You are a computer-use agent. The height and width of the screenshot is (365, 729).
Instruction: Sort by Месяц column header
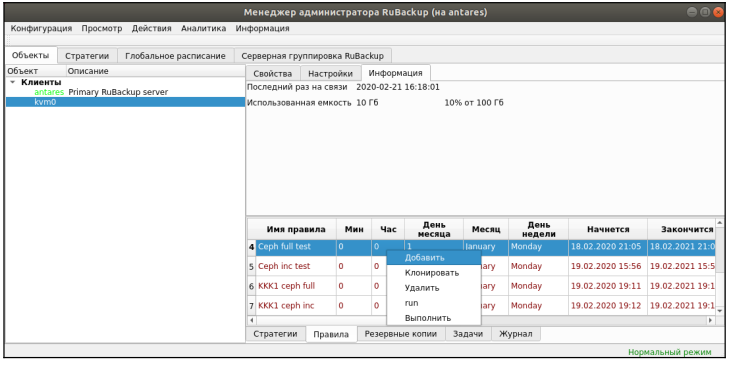point(486,229)
